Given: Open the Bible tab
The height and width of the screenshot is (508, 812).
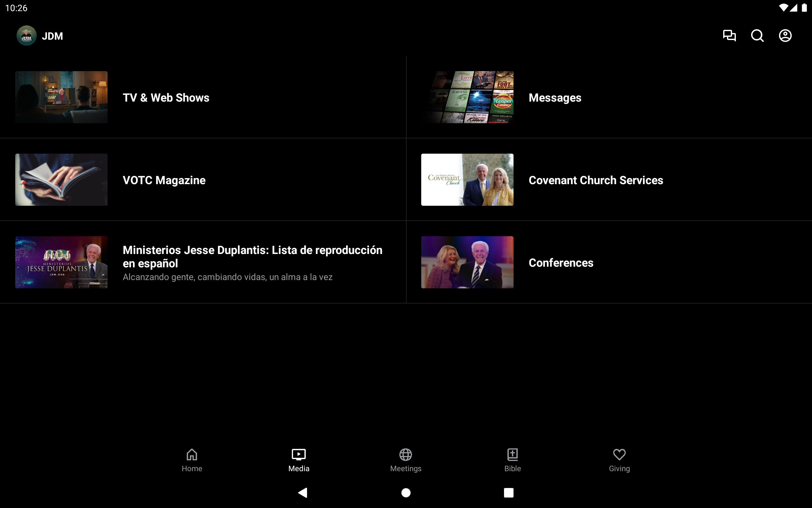Looking at the screenshot, I should [x=513, y=460].
